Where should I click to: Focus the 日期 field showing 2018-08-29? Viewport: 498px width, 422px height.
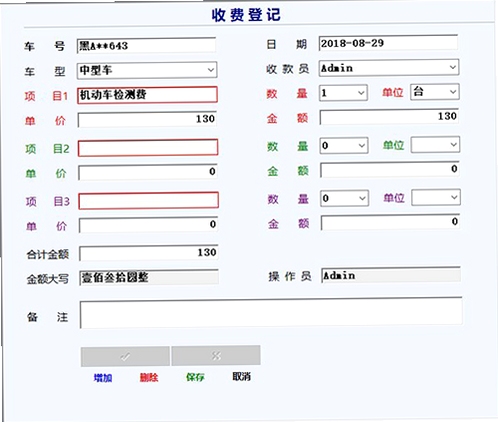coord(388,43)
